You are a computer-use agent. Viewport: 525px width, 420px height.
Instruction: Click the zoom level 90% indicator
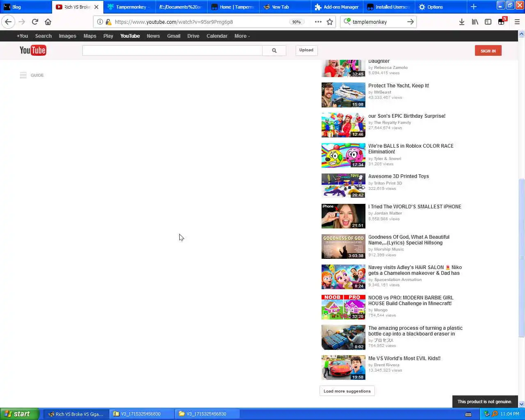point(296,22)
